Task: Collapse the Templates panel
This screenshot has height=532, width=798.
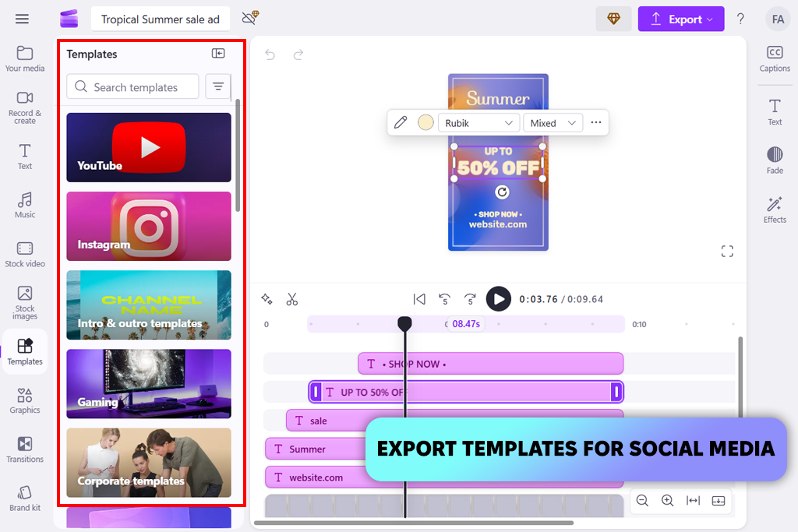Action: (218, 54)
